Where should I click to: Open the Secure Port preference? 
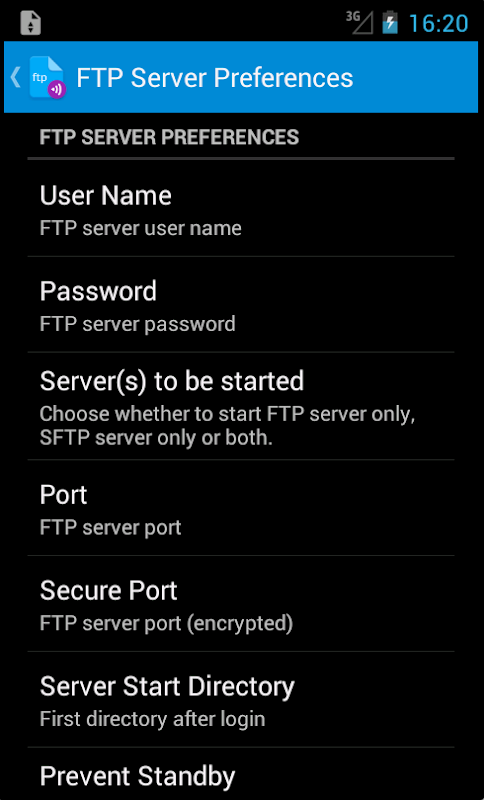point(241,604)
